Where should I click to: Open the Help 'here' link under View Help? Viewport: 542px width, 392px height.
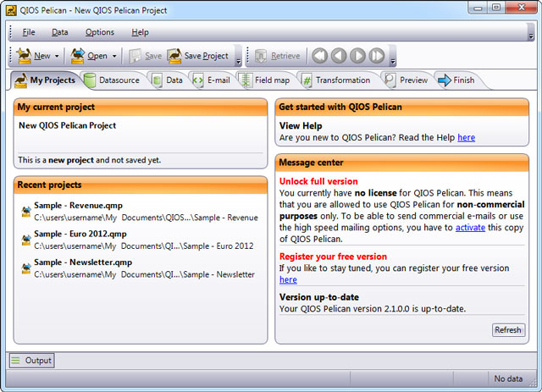pyautogui.click(x=466, y=137)
